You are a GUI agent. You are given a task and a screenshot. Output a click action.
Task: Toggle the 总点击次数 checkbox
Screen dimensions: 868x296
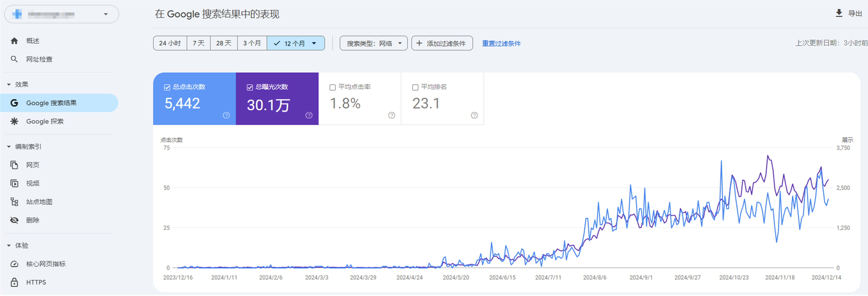pyautogui.click(x=167, y=87)
